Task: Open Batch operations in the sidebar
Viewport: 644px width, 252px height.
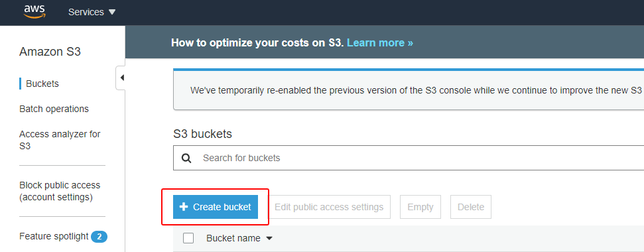Action: coord(54,109)
